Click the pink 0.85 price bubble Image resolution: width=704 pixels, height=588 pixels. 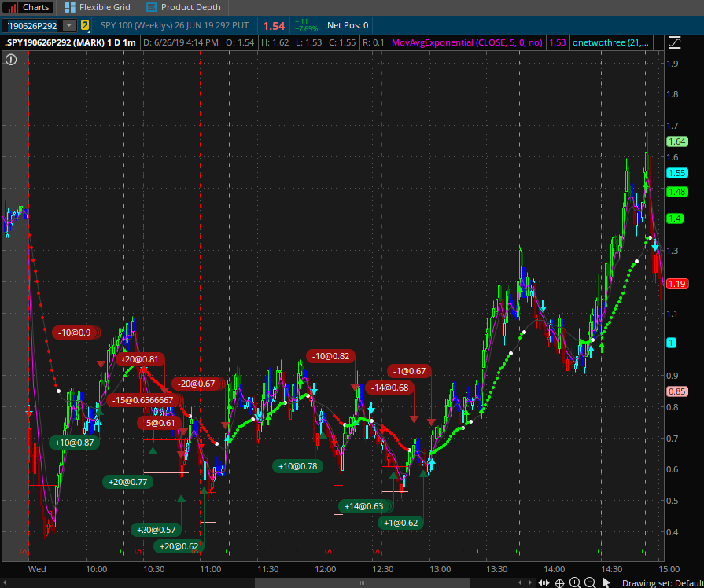coord(676,391)
